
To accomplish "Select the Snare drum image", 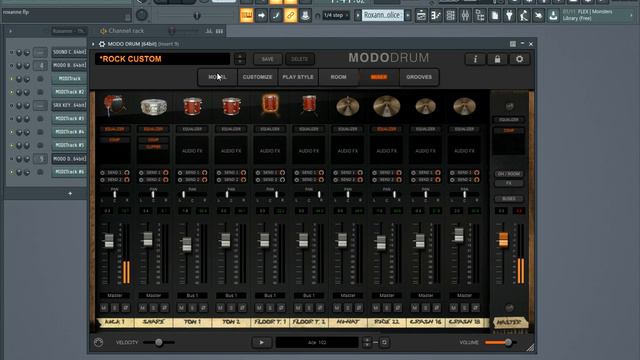I will tap(153, 107).
